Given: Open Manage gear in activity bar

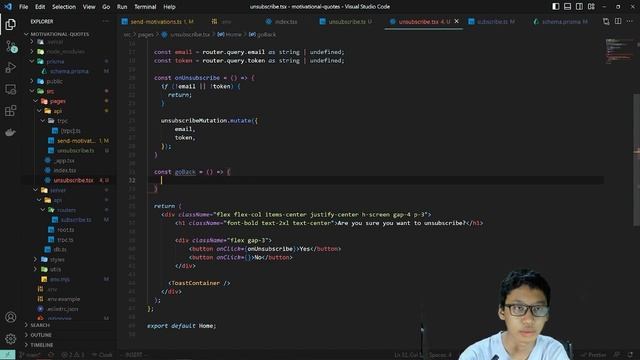Looking at the screenshot, I should (x=11, y=338).
